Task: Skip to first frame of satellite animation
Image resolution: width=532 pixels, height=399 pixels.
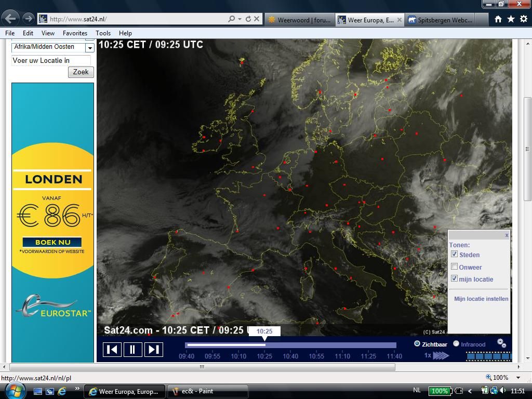Action: point(112,350)
